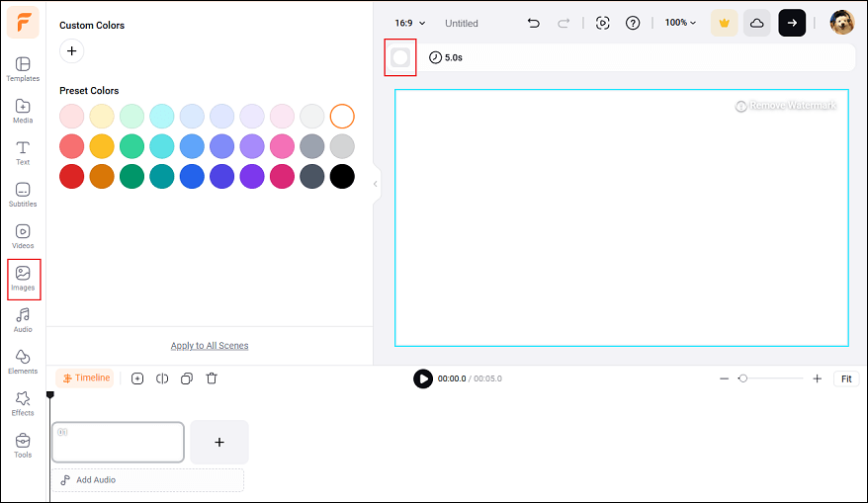Switch to the Audio tab
The image size is (868, 503).
(x=23, y=319)
